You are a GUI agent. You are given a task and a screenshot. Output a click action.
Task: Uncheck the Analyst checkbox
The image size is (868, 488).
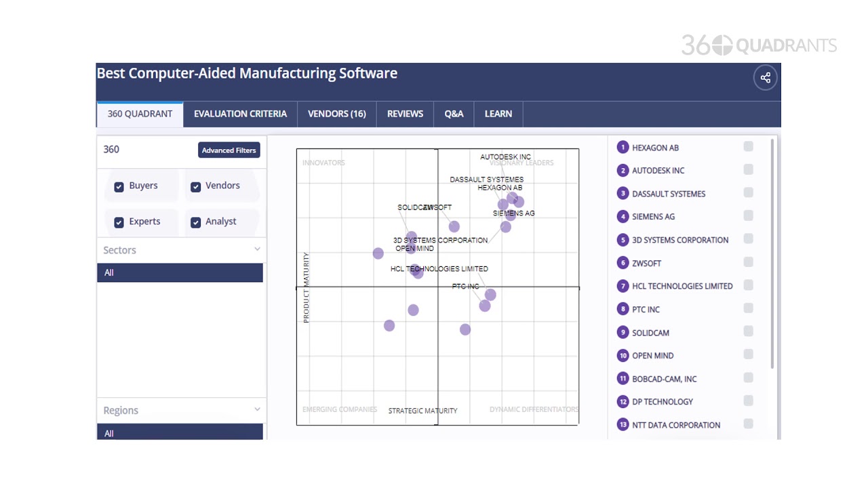[195, 222]
